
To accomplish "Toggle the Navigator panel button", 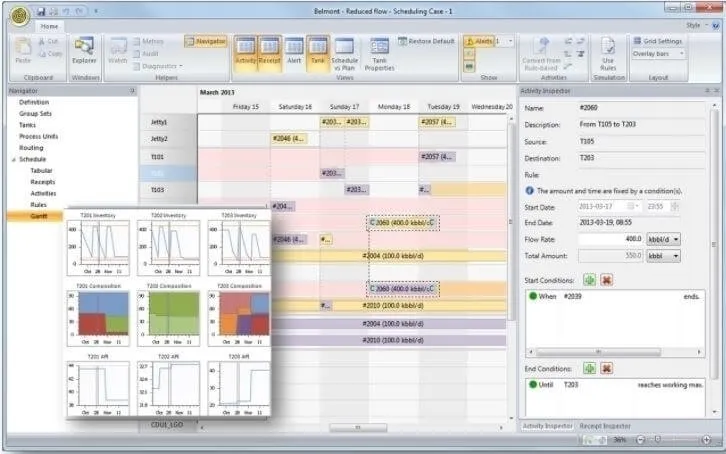I will point(205,41).
